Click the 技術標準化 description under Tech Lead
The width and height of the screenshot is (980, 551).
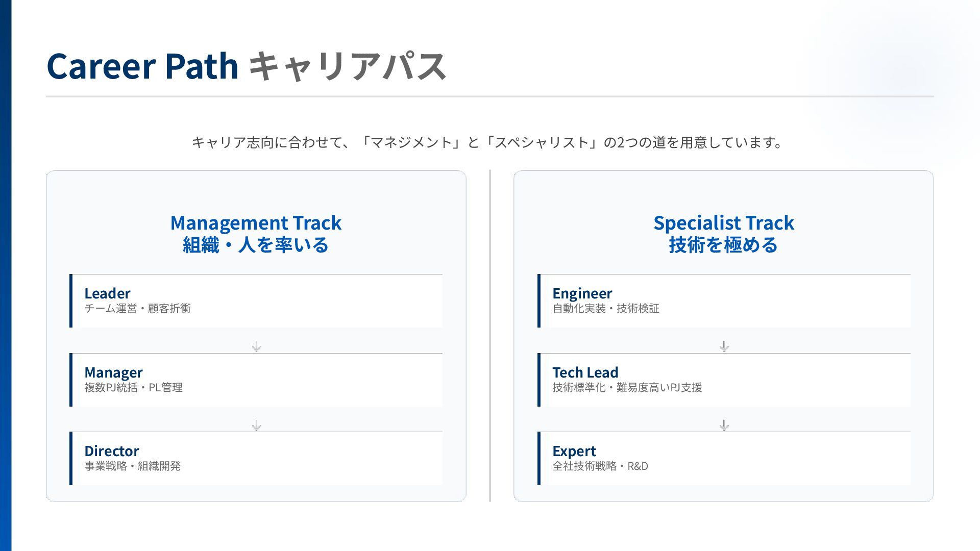click(627, 387)
